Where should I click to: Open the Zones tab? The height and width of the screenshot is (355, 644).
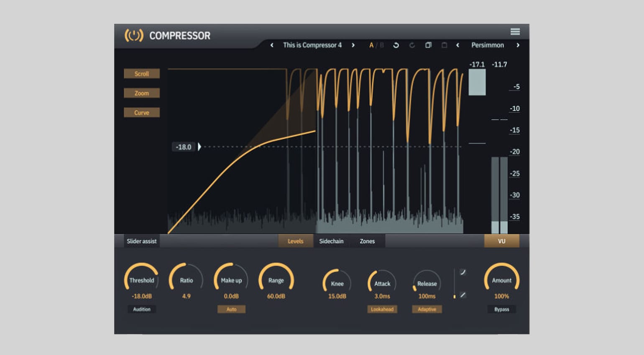pos(367,241)
